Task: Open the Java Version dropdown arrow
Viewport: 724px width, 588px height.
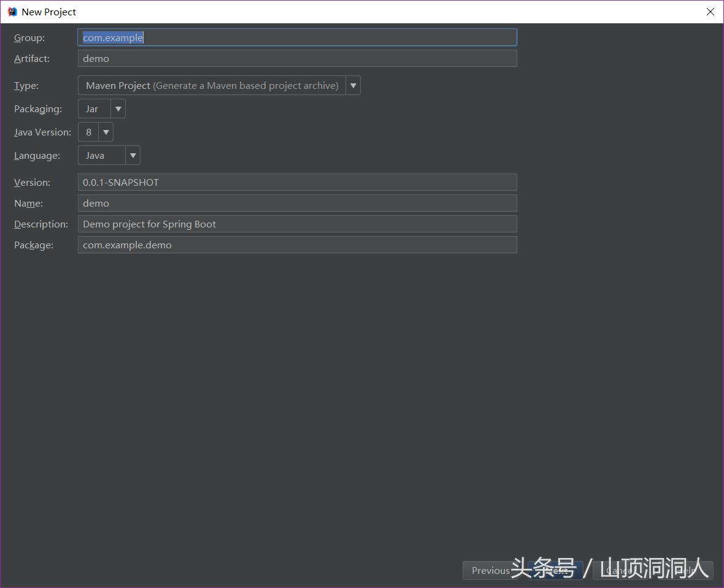Action: coord(106,132)
